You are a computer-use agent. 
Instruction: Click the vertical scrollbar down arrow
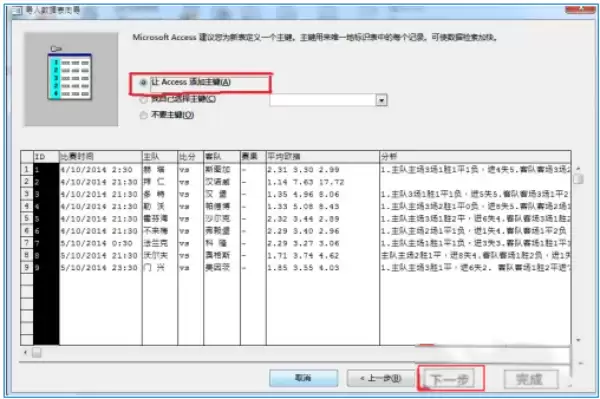coord(578,340)
